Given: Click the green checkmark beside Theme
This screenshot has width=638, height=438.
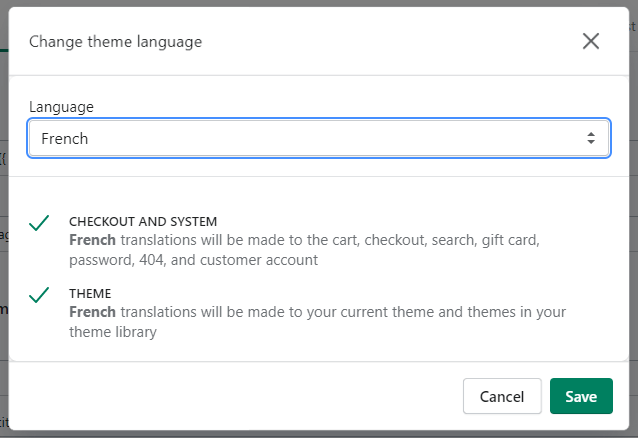Looking at the screenshot, I should coord(40,295).
